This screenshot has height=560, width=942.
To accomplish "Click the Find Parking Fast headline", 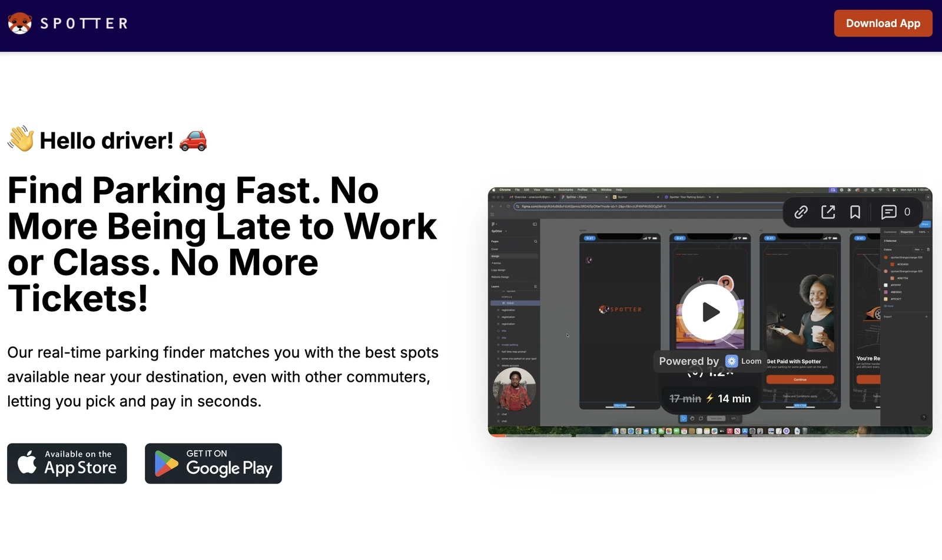I will [x=223, y=244].
